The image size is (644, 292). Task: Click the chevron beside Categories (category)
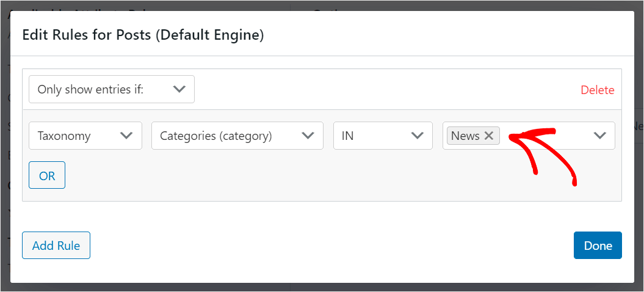pos(308,136)
